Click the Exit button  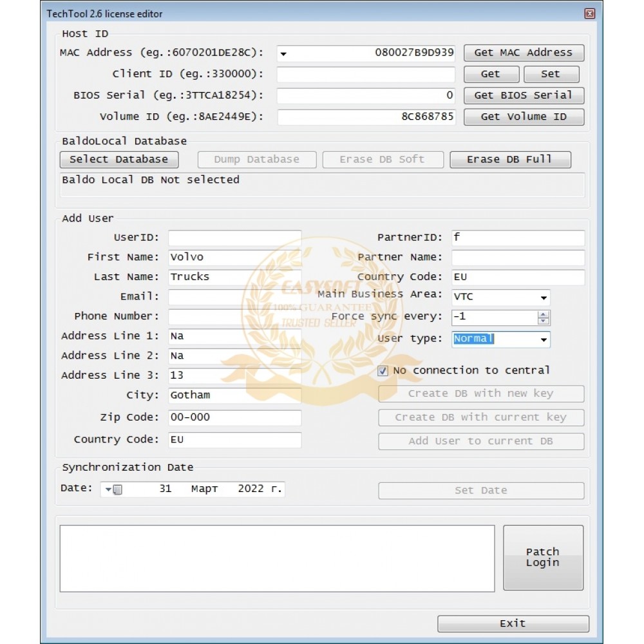coord(513,623)
